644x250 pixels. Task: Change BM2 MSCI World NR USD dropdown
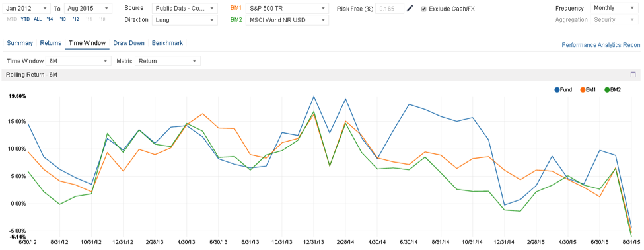287,20
